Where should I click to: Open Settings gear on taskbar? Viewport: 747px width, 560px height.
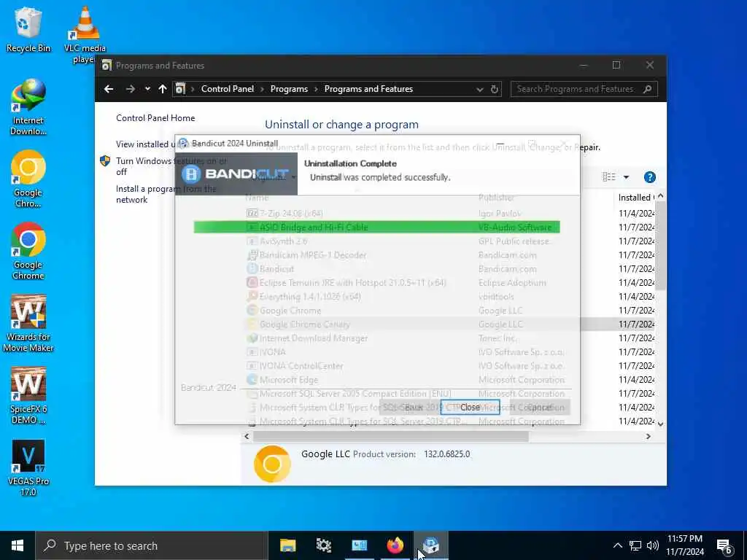tap(323, 545)
